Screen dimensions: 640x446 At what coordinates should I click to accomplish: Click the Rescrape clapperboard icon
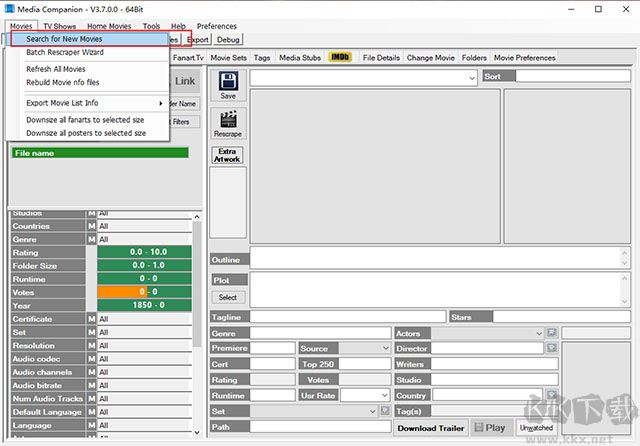[x=228, y=120]
